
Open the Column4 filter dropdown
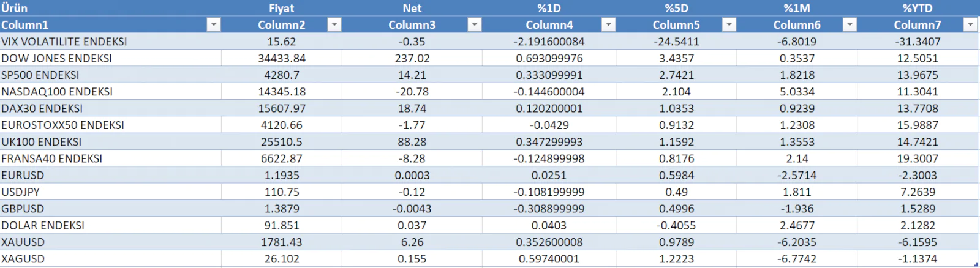[x=608, y=24]
